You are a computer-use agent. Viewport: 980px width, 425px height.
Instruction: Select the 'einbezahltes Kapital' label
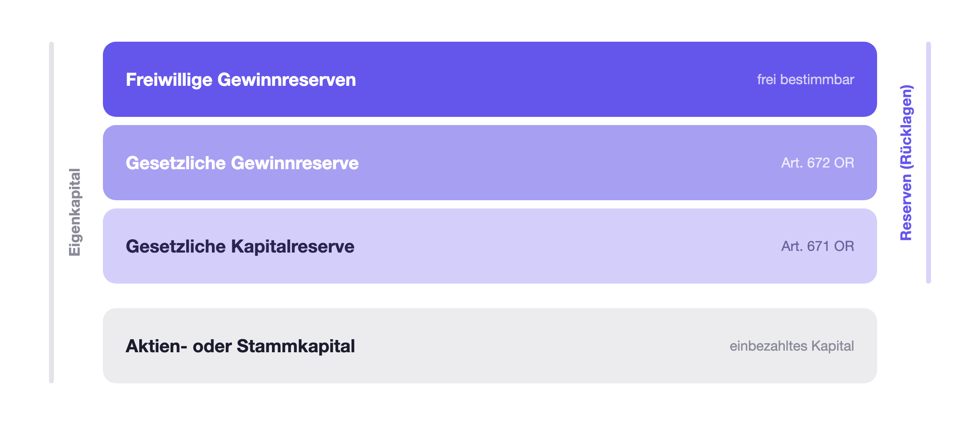coord(792,346)
